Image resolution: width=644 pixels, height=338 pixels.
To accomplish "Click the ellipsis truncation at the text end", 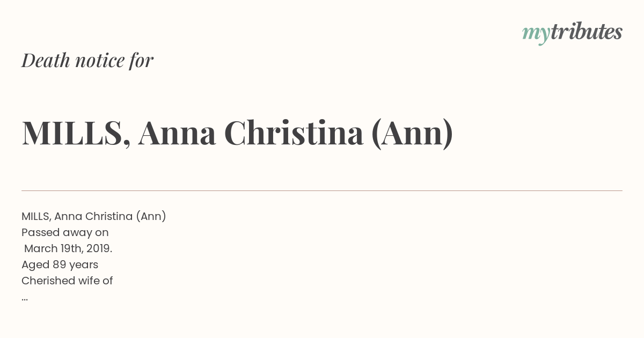I will click(25, 299).
